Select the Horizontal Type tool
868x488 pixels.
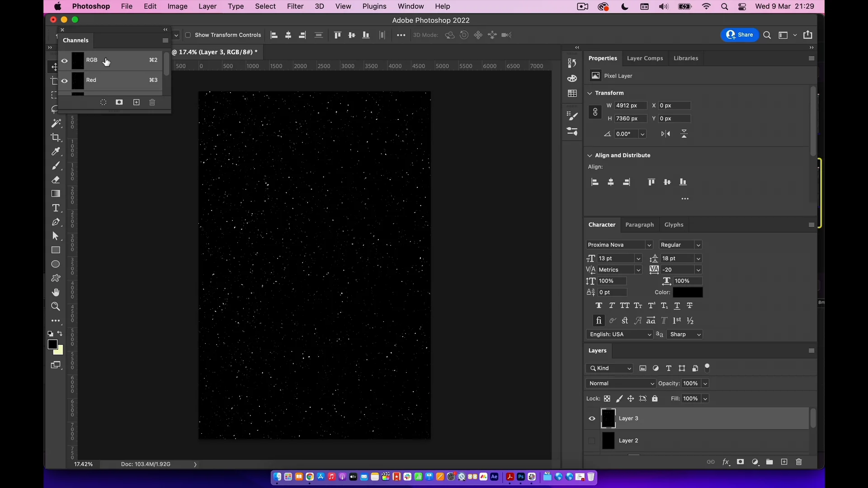[x=56, y=208]
